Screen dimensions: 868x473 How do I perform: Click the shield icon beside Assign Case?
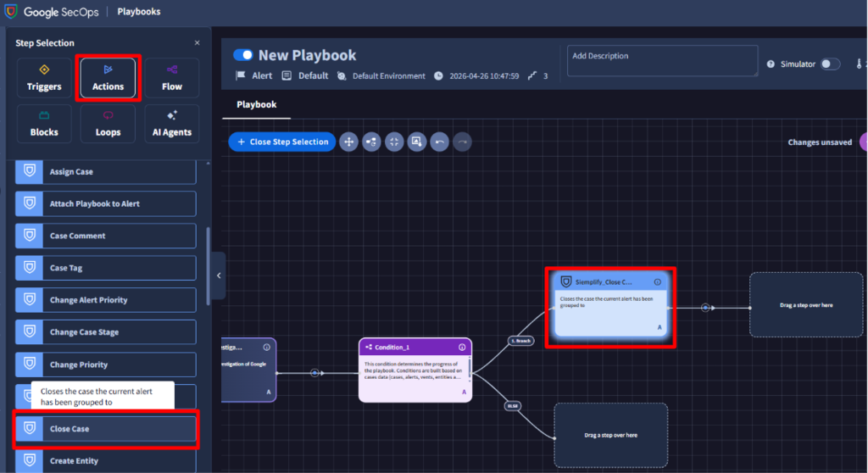click(x=30, y=171)
